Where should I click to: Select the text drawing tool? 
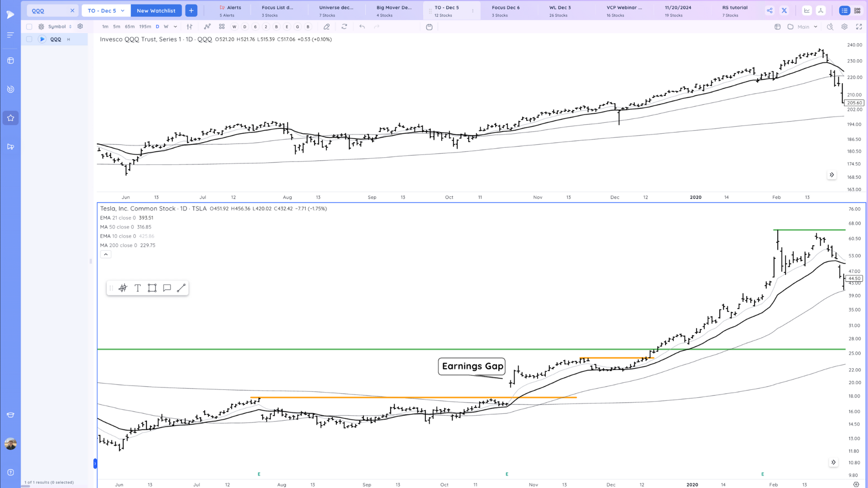click(138, 288)
